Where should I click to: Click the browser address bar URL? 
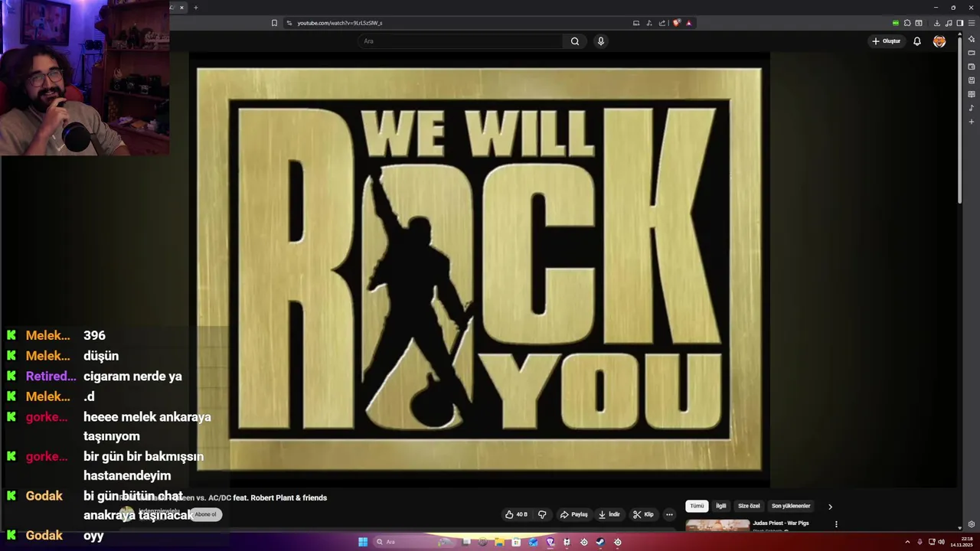click(339, 23)
